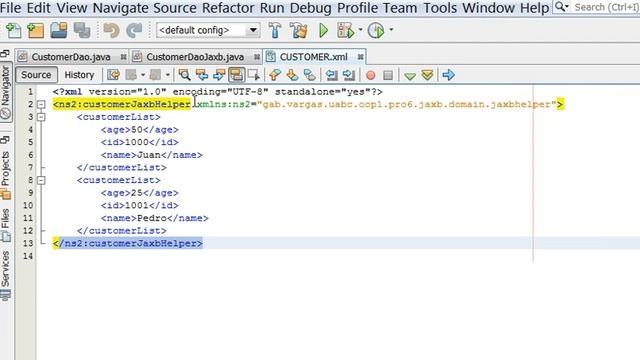The width and height of the screenshot is (640, 360).
Task: Open the File menu
Action: click(11, 7)
